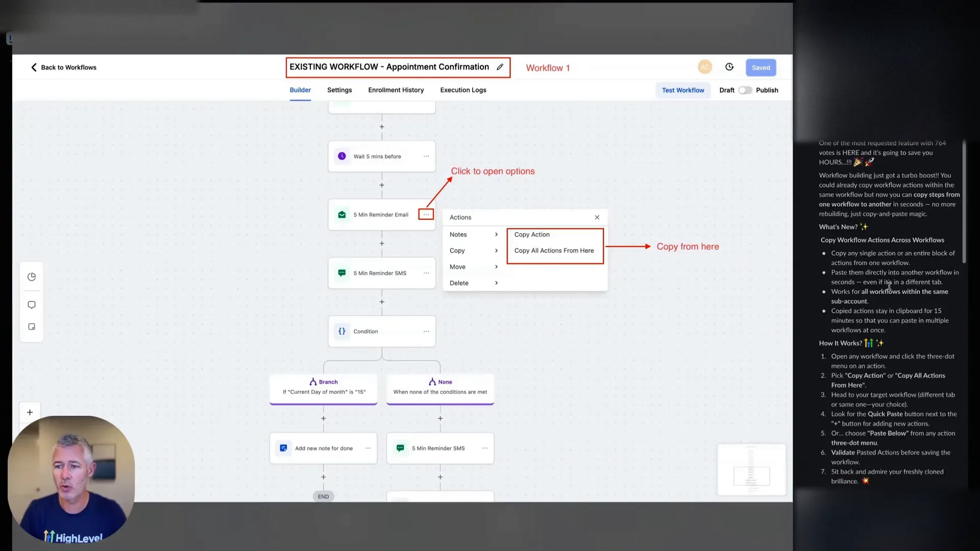This screenshot has height=551, width=980.
Task: Open three-dot menu on 5 Min Reminder Email
Action: (x=426, y=215)
